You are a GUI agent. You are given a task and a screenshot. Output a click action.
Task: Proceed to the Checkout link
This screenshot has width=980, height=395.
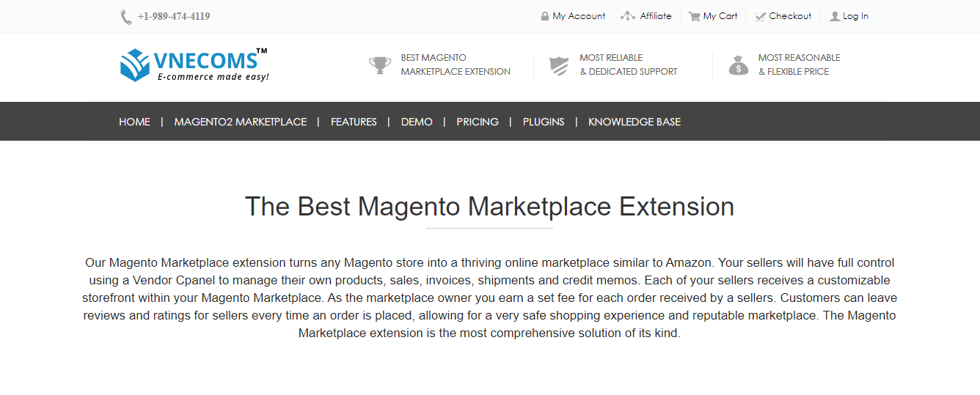tap(790, 16)
